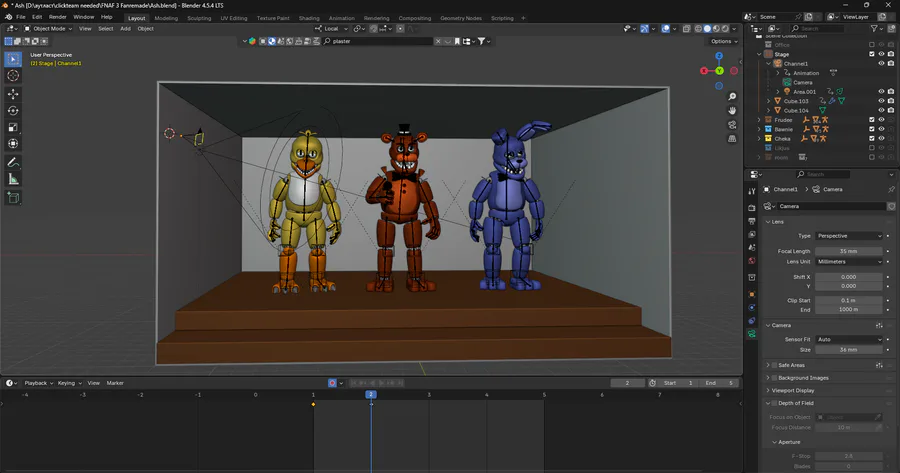The width and height of the screenshot is (900, 473).
Task: Hide Cube.103 in the viewport
Action: pyautogui.click(x=881, y=100)
